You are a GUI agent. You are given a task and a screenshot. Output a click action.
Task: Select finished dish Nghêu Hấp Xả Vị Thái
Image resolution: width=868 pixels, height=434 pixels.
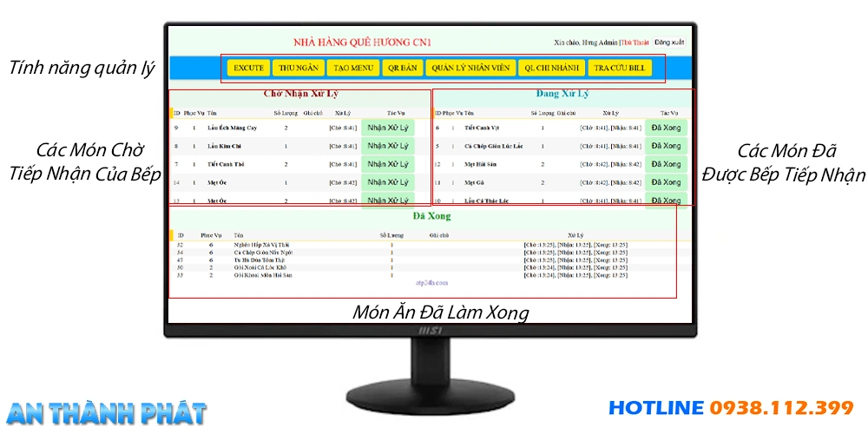point(261,245)
